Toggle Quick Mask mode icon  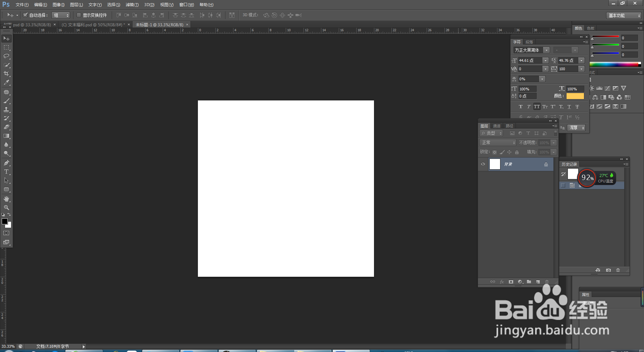tap(6, 233)
